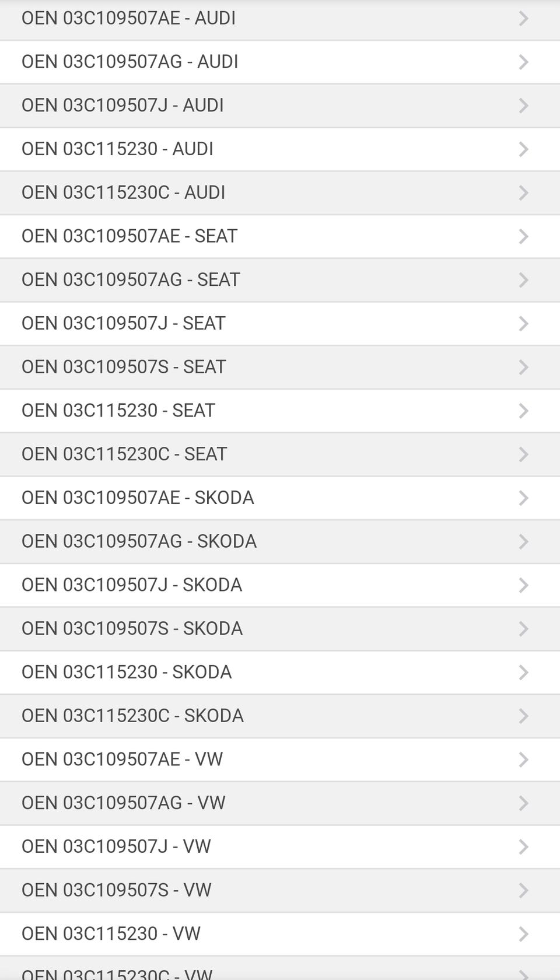Image resolution: width=560 pixels, height=980 pixels.
Task: Select OEN 03C109507S - VW item
Action: click(x=116, y=890)
